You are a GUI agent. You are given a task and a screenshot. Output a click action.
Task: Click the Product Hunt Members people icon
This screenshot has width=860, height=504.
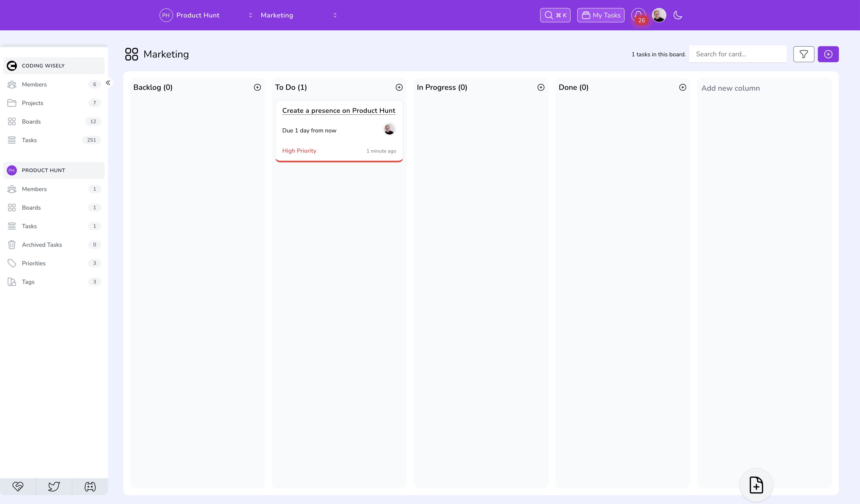[x=12, y=189]
